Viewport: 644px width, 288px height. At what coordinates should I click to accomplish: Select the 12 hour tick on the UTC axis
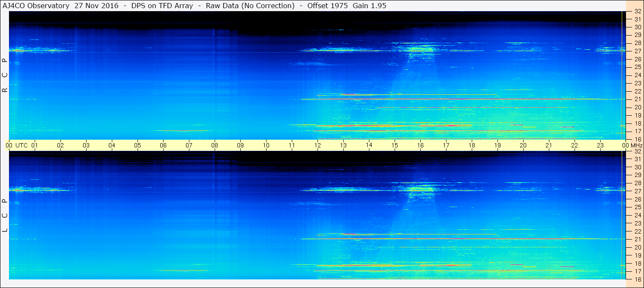(x=318, y=145)
